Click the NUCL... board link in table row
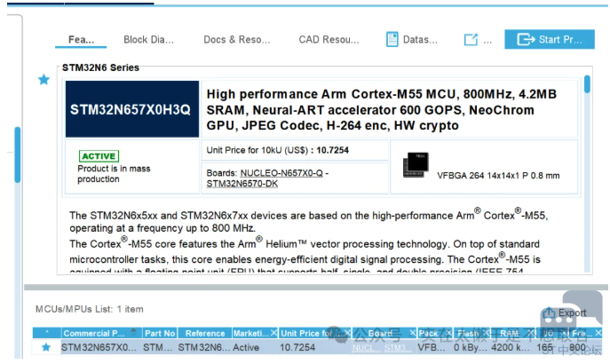Screen dimensions: 610x364 click(366, 348)
